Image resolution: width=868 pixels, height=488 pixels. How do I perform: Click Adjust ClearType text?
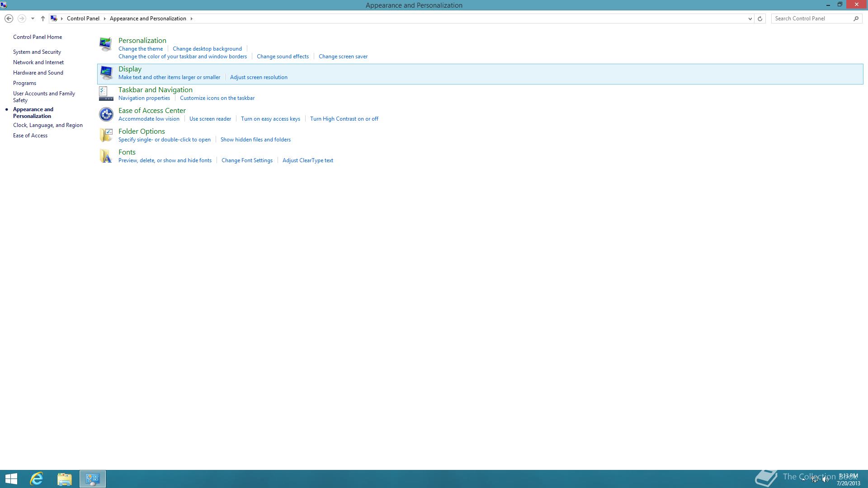coord(308,160)
